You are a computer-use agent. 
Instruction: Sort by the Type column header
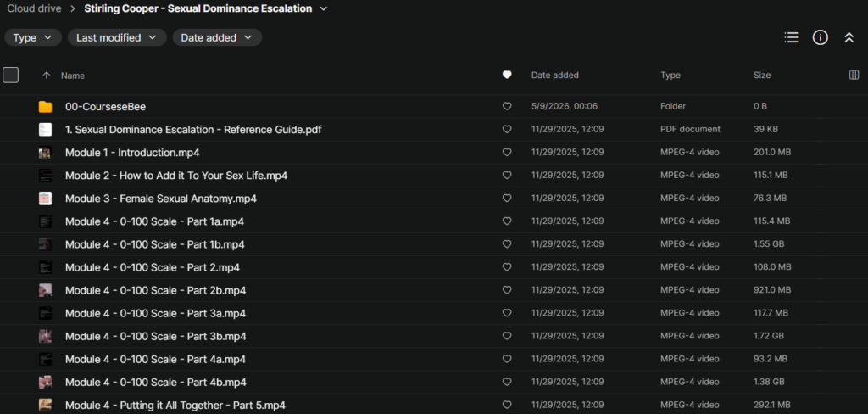670,75
